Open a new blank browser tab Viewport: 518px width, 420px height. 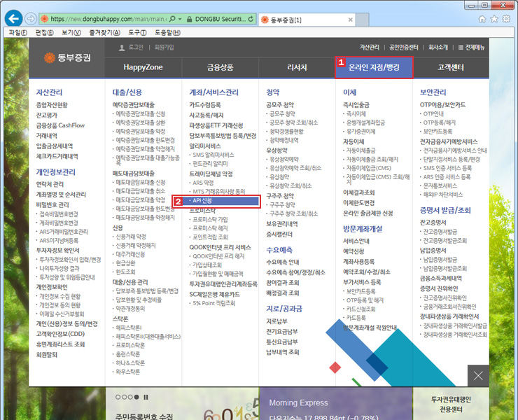point(363,20)
